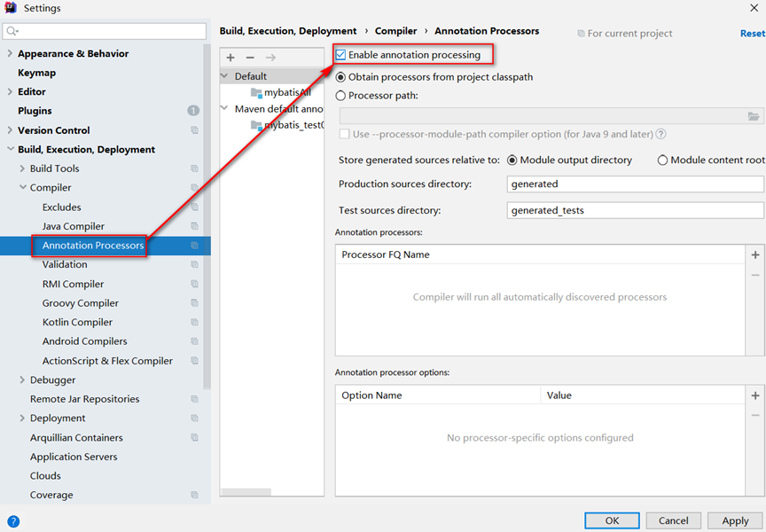Click the Apply button
Screen dimensions: 766x532
[735, 520]
